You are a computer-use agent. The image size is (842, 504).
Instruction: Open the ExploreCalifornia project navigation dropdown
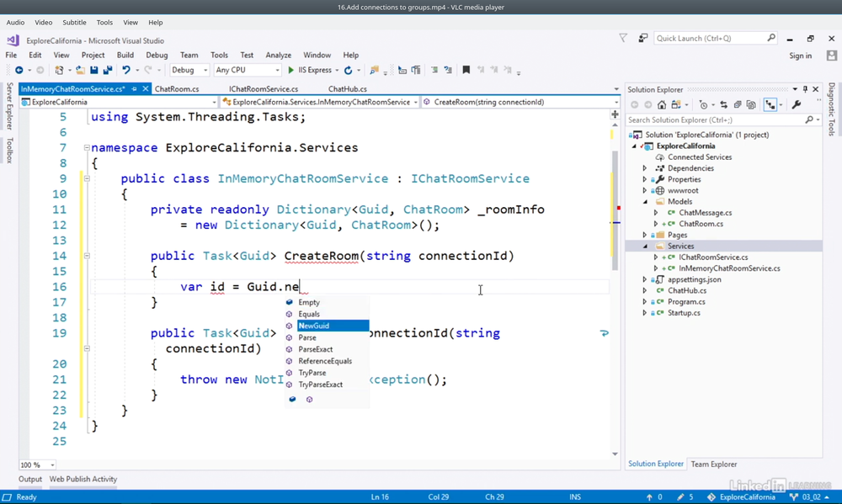(119, 102)
